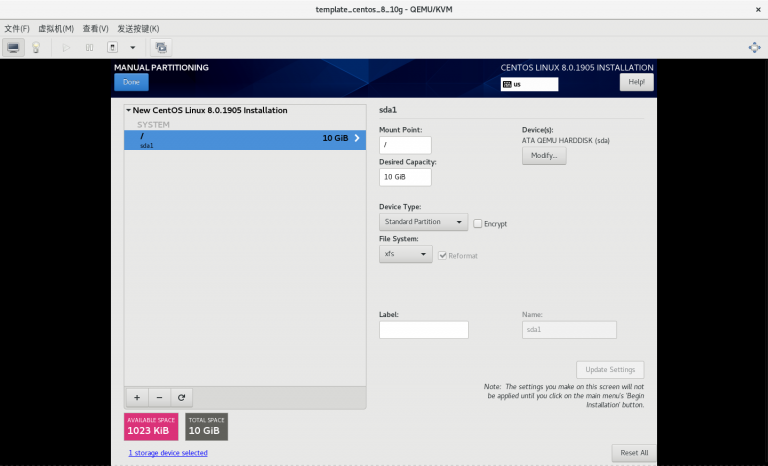The width and height of the screenshot is (768, 466).
Task: Shut down the virtual machine icon
Action: (113, 48)
